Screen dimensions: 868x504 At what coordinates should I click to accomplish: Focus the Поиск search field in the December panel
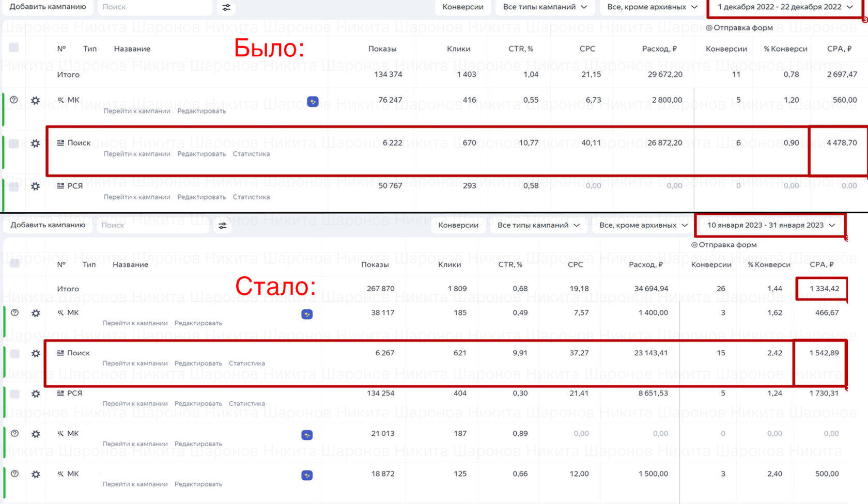coord(154,7)
